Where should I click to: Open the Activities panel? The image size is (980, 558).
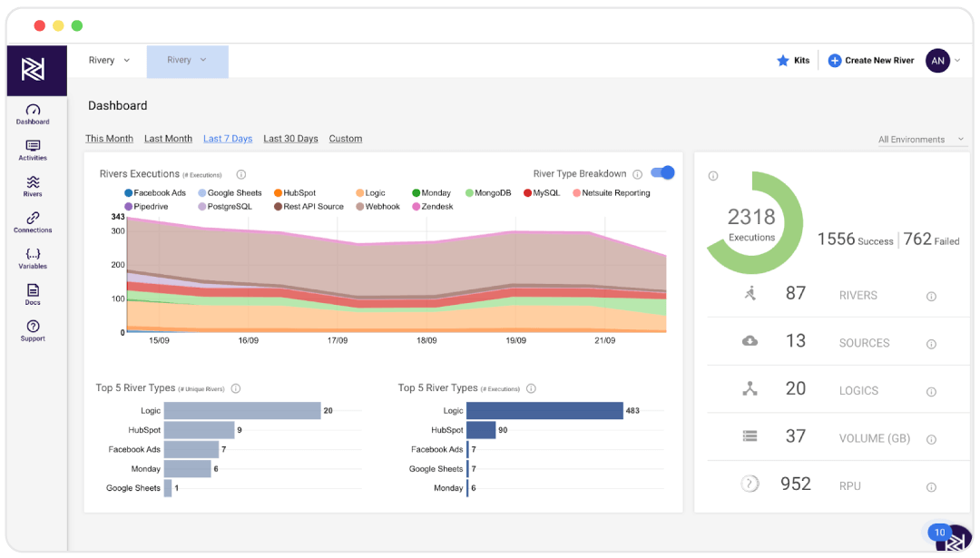(x=33, y=150)
